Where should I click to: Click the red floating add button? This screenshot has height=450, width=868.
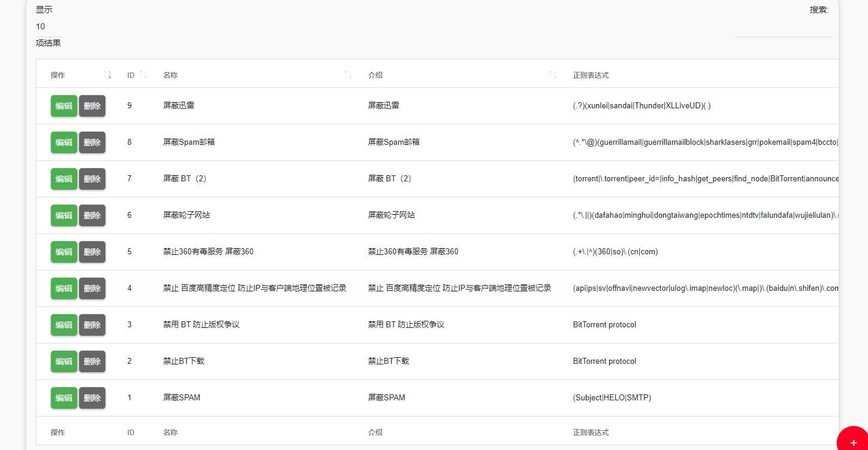854,442
